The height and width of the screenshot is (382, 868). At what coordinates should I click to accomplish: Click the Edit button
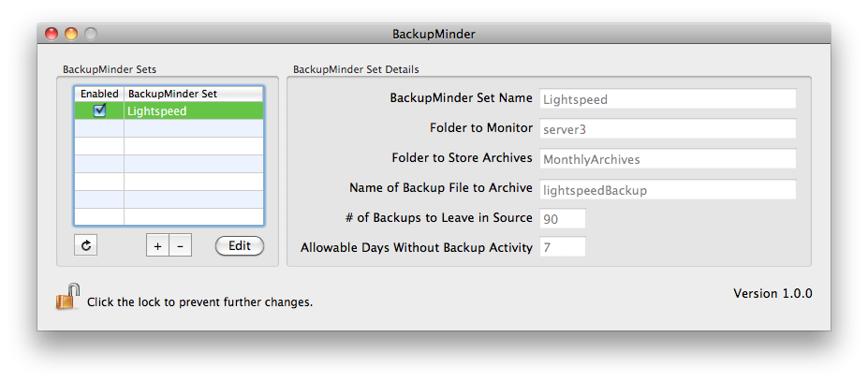[240, 245]
